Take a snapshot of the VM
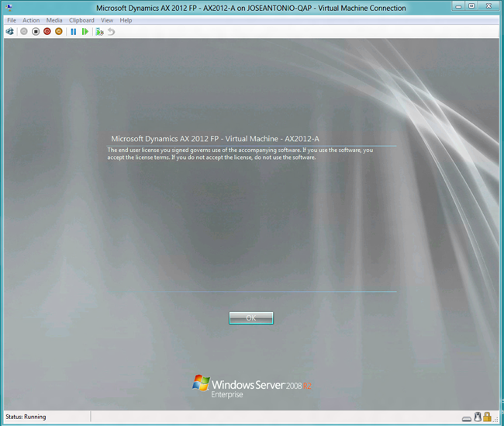This screenshot has height=426, width=504. click(100, 32)
